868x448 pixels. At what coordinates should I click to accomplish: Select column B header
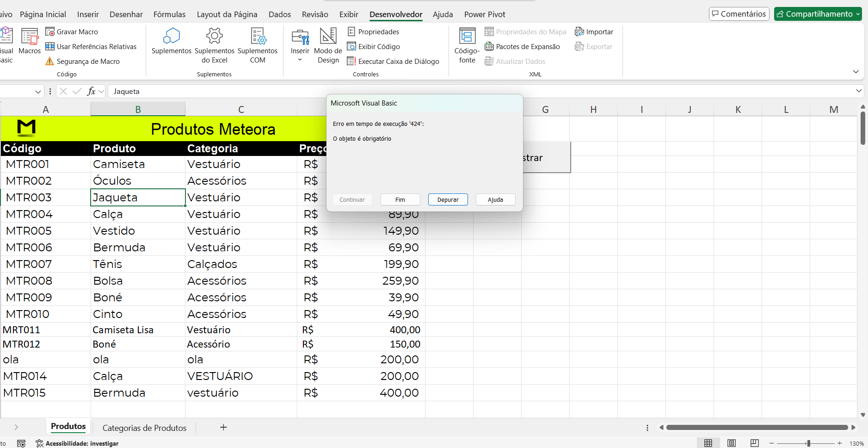pos(138,109)
